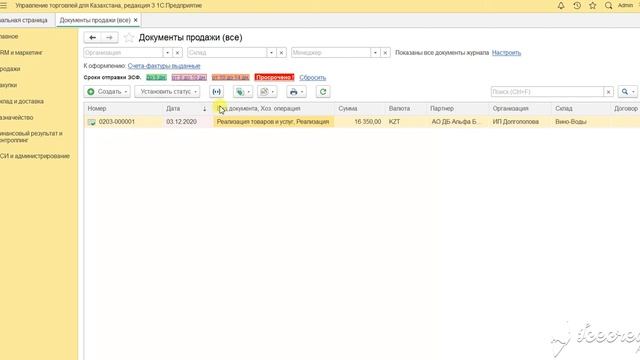Click into the Склад filter field

pyautogui.click(x=227, y=53)
